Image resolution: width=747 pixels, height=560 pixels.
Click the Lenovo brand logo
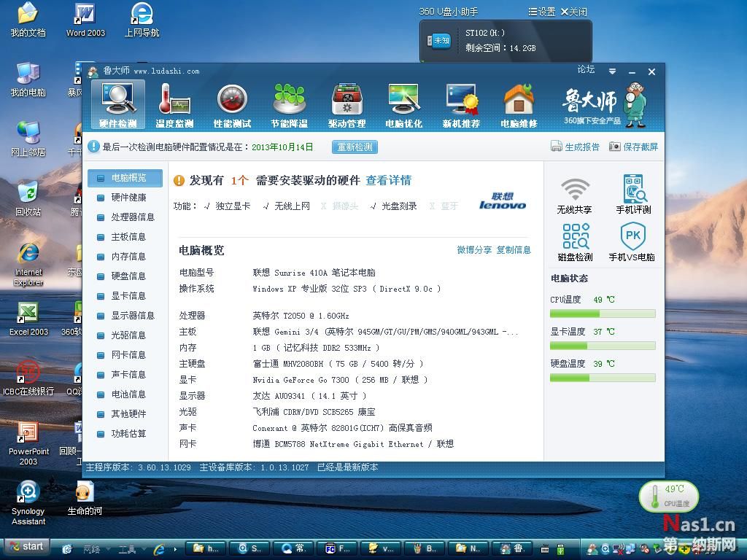[x=502, y=201]
